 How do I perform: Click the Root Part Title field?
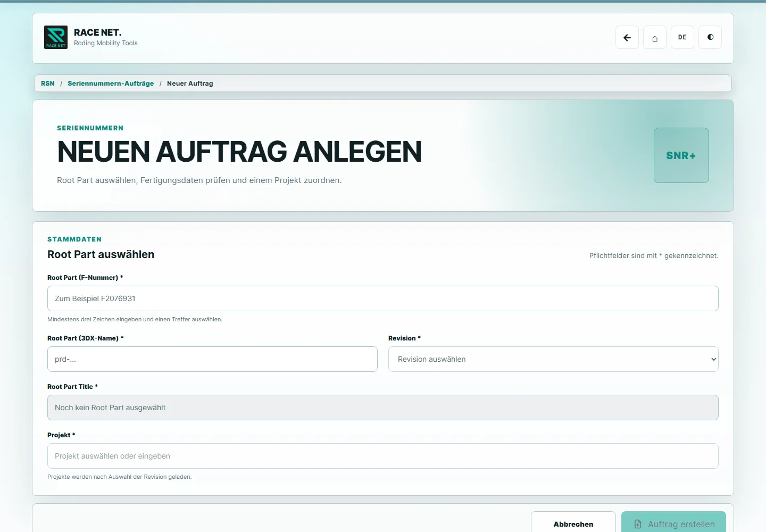[383, 408]
